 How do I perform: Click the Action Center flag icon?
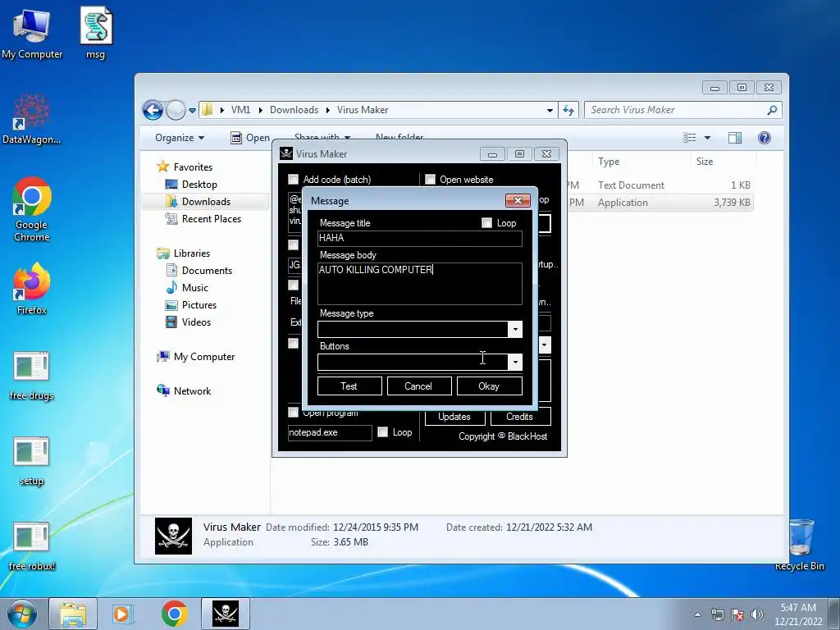pos(737,614)
